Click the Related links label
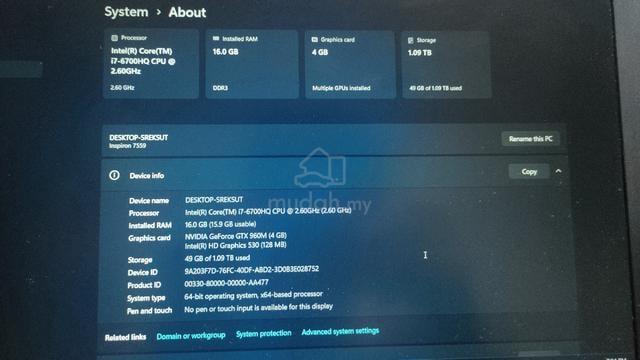Image resolution: width=640 pixels, height=360 pixels. (x=125, y=338)
